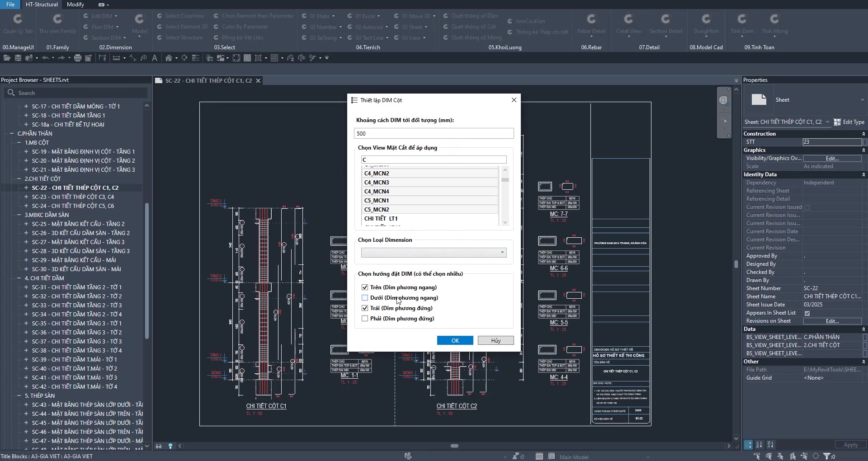
Task: Collapse the C.PHẦN THÂN tree node
Action: point(12,134)
